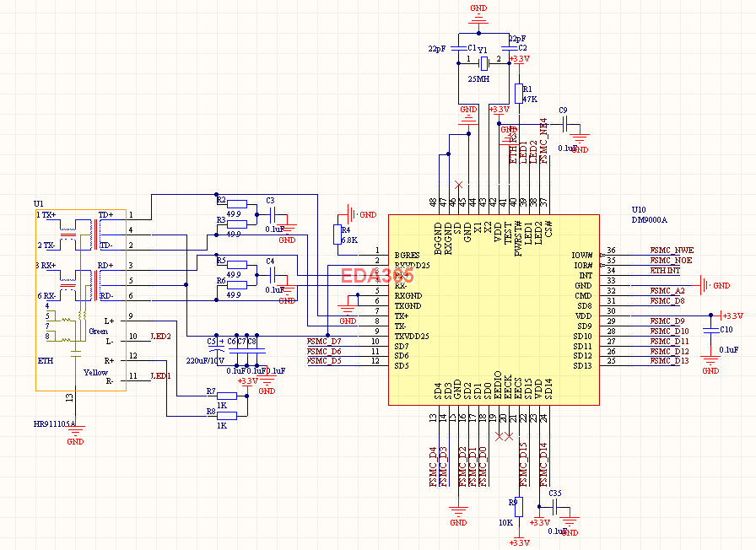This screenshot has width=756, height=550.
Task: Select the R5 49.9 resistor
Action: pyautogui.click(x=237, y=265)
